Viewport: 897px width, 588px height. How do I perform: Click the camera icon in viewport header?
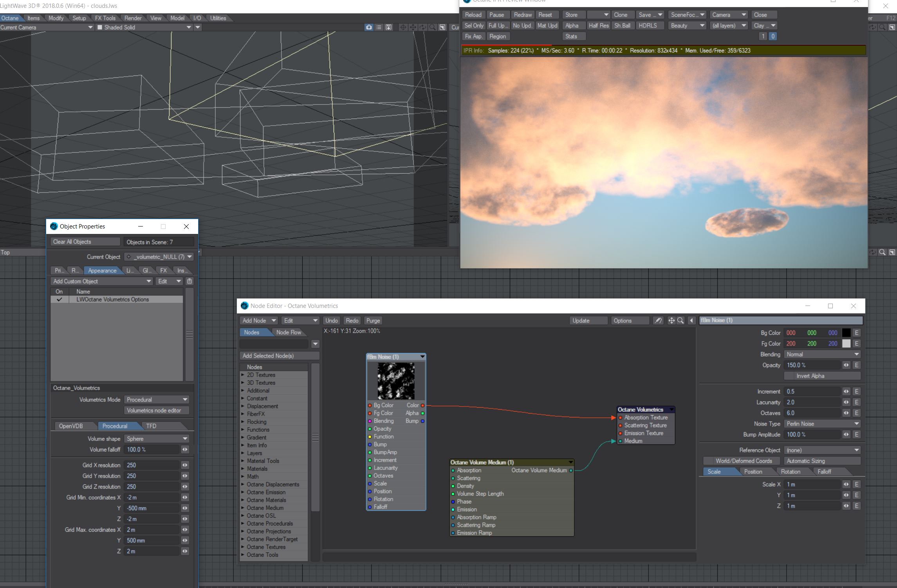[x=368, y=27]
